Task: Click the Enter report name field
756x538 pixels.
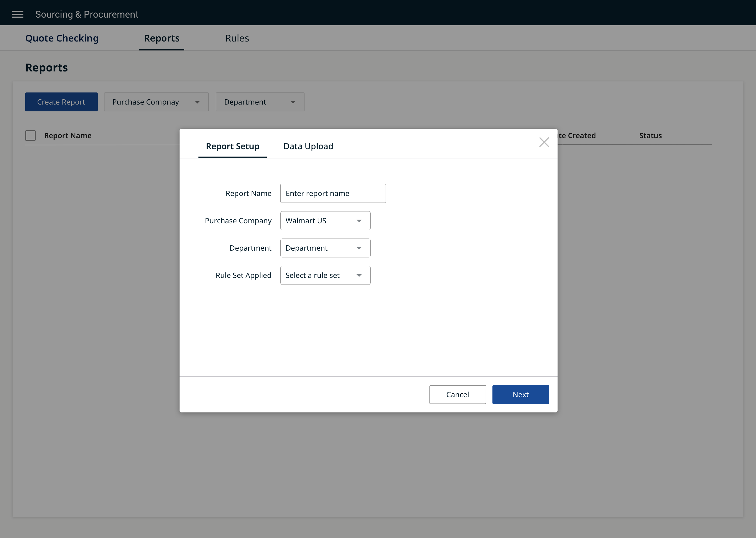Action: point(333,193)
